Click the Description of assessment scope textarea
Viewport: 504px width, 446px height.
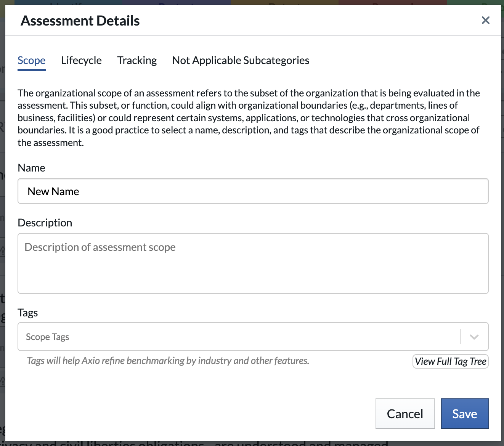coord(253,263)
